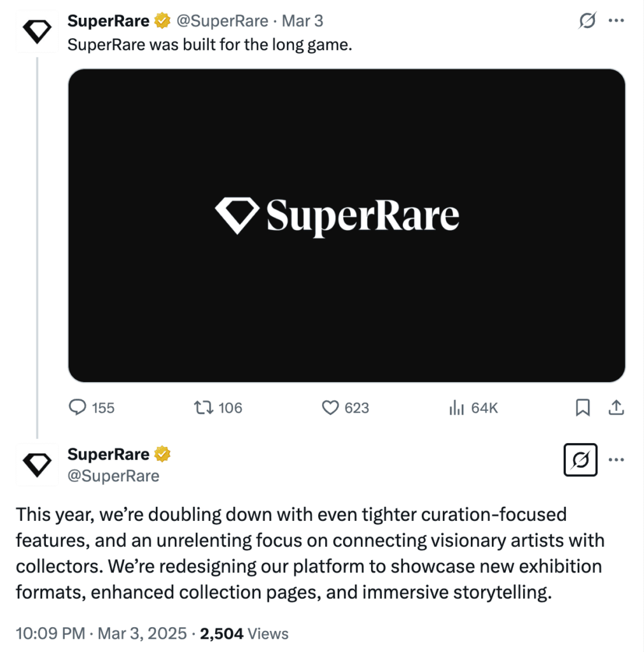Open Grok on the reply tweet
The width and height of the screenshot is (644, 652).
coord(580,460)
